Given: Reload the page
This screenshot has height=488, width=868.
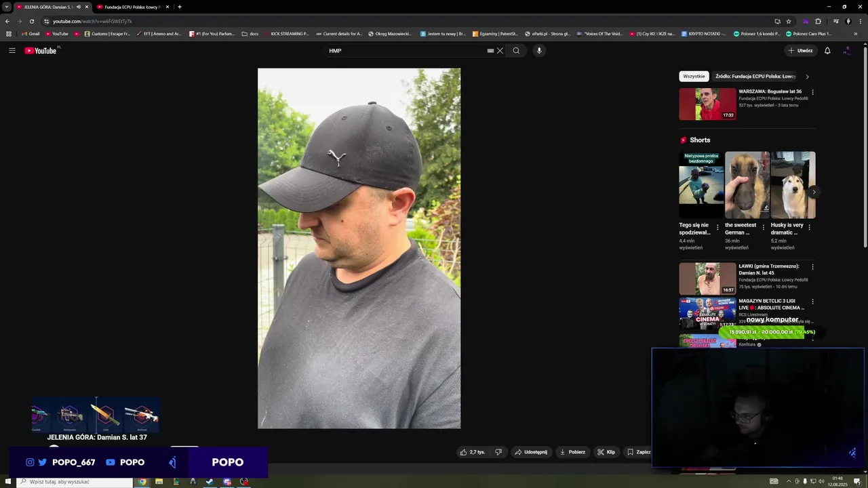Looking at the screenshot, I should (31, 21).
